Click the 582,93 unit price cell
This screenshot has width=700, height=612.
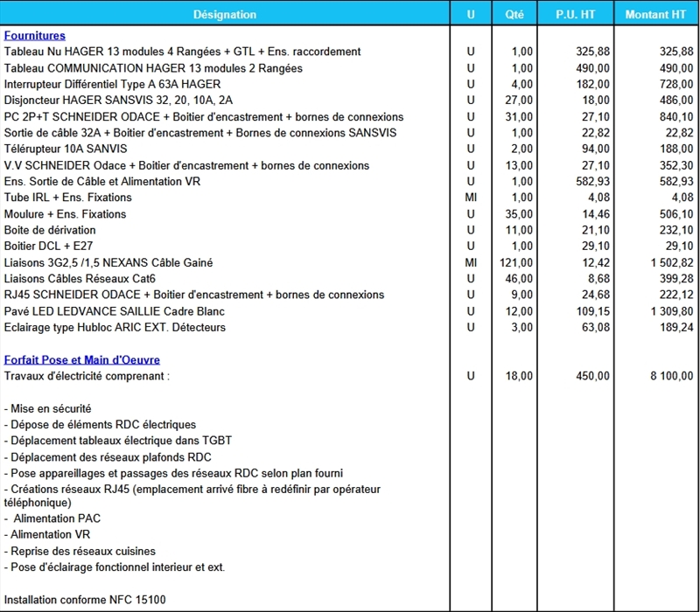[x=592, y=182]
